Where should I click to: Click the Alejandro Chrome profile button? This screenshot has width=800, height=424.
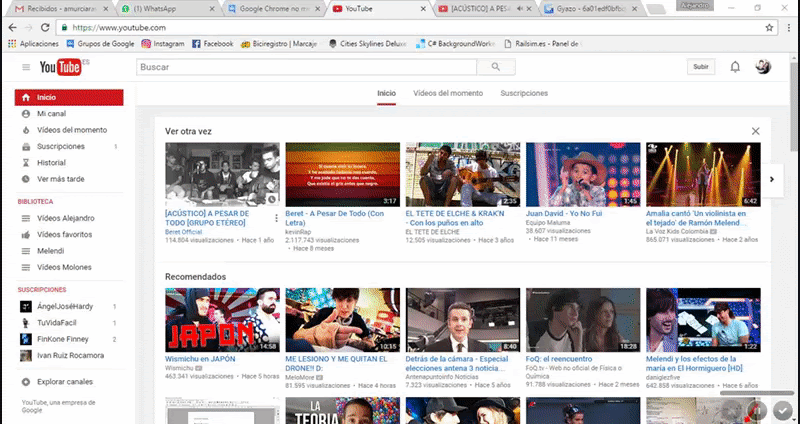[x=695, y=5]
